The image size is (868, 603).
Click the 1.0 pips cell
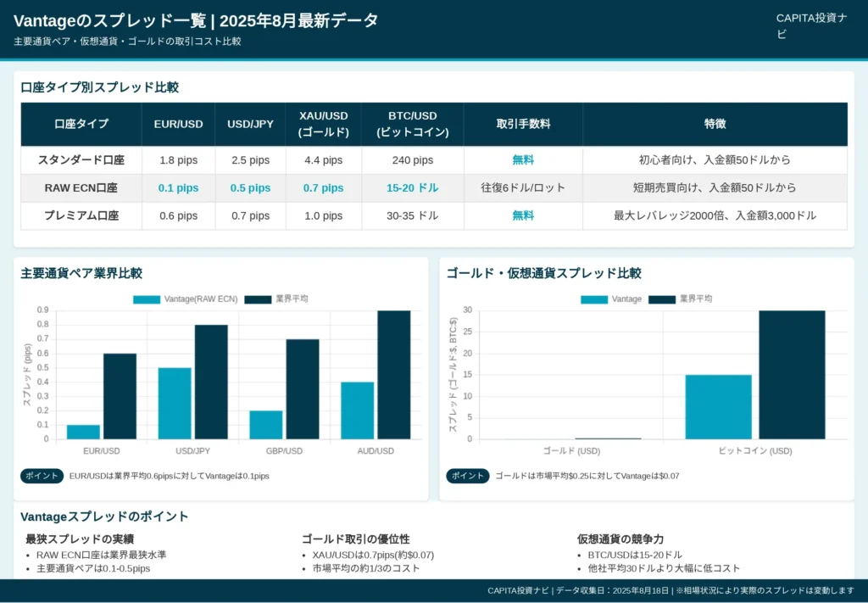click(x=324, y=215)
